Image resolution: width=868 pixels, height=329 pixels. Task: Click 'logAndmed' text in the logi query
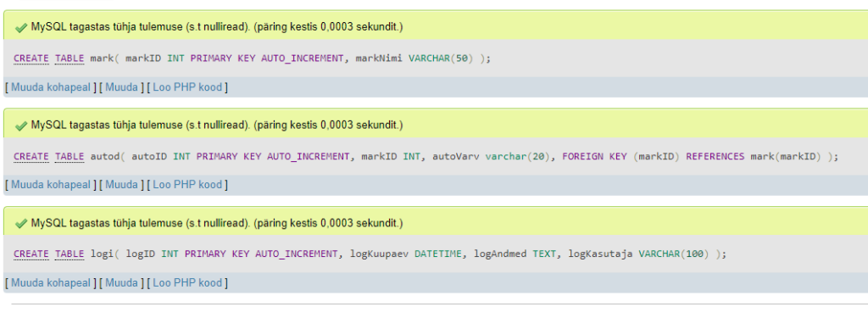point(500,254)
